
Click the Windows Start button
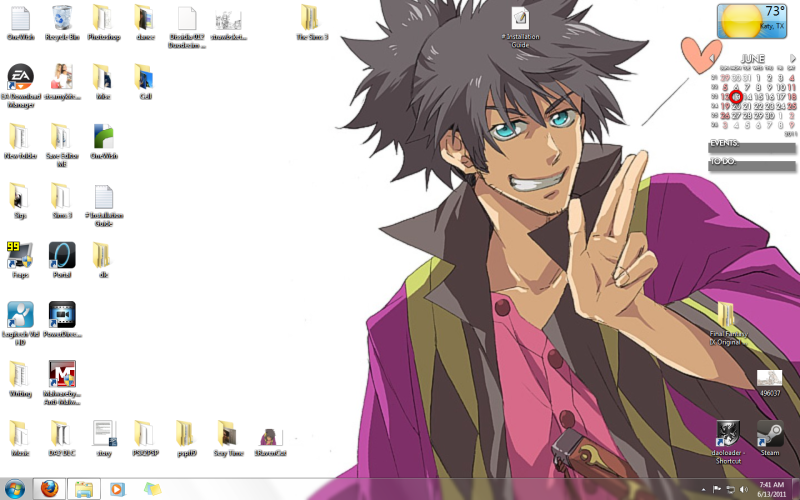pos(14,489)
